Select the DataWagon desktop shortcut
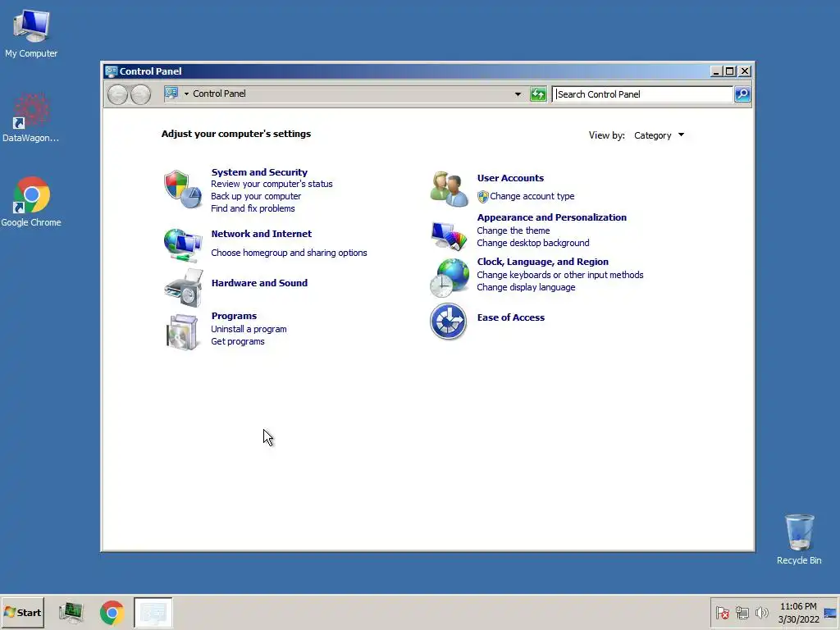The height and width of the screenshot is (630, 840). coord(30,118)
